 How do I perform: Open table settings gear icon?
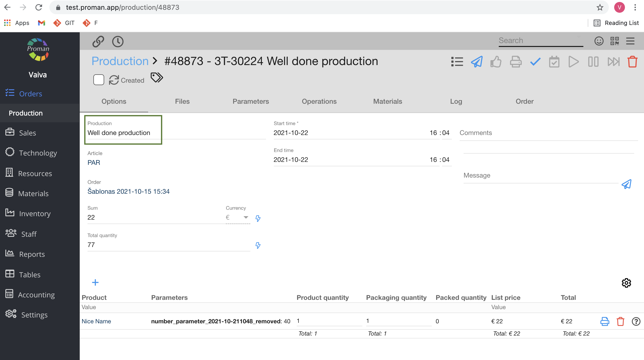[626, 283]
